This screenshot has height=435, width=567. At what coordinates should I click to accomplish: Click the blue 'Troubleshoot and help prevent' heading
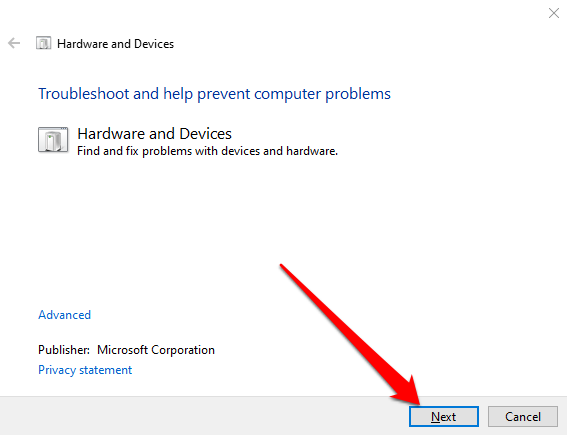(214, 94)
